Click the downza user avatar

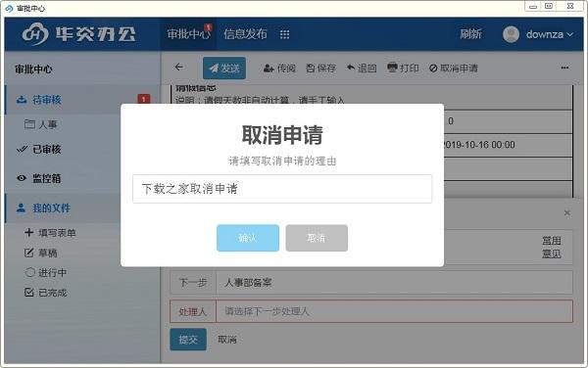pos(511,34)
